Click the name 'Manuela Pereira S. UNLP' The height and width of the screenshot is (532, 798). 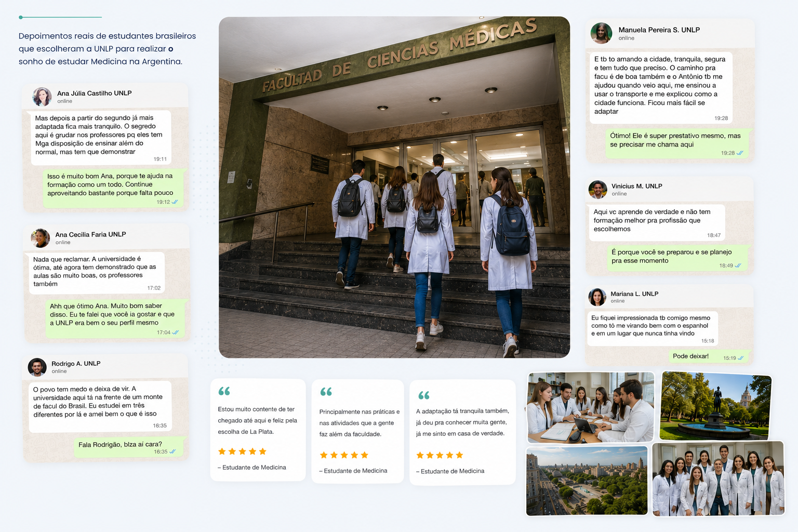point(659,30)
